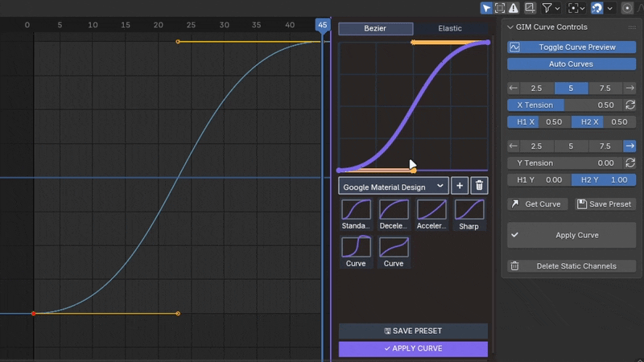Reset X Tension with the refresh icon

click(x=630, y=105)
